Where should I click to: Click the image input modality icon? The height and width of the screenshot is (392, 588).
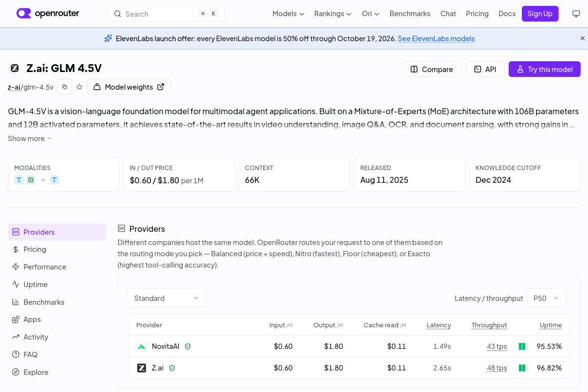pyautogui.click(x=31, y=180)
